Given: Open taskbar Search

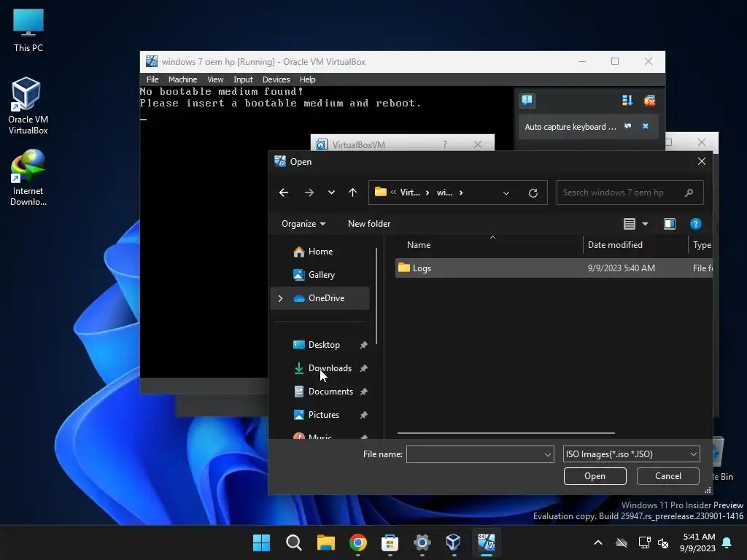Looking at the screenshot, I should (293, 542).
